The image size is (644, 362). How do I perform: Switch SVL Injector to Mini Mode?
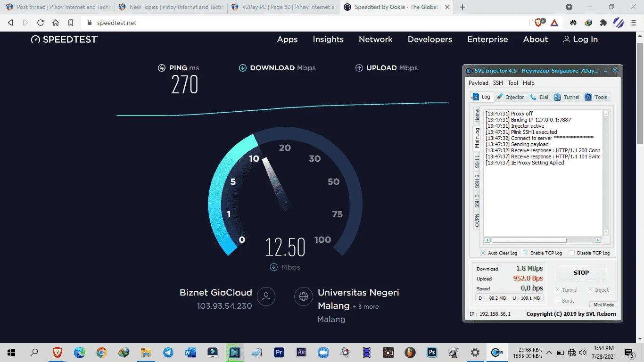pos(603,304)
